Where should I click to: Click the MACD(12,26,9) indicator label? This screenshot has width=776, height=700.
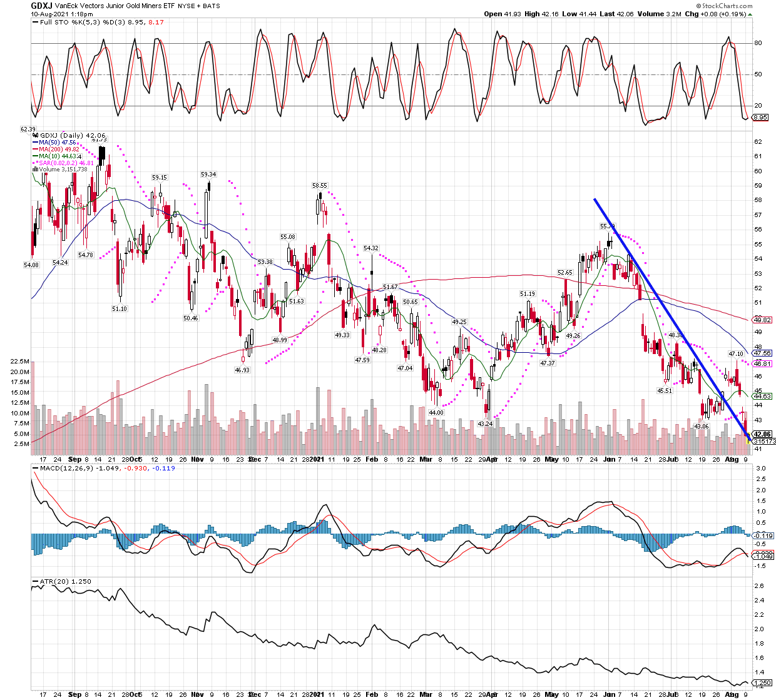[66, 468]
